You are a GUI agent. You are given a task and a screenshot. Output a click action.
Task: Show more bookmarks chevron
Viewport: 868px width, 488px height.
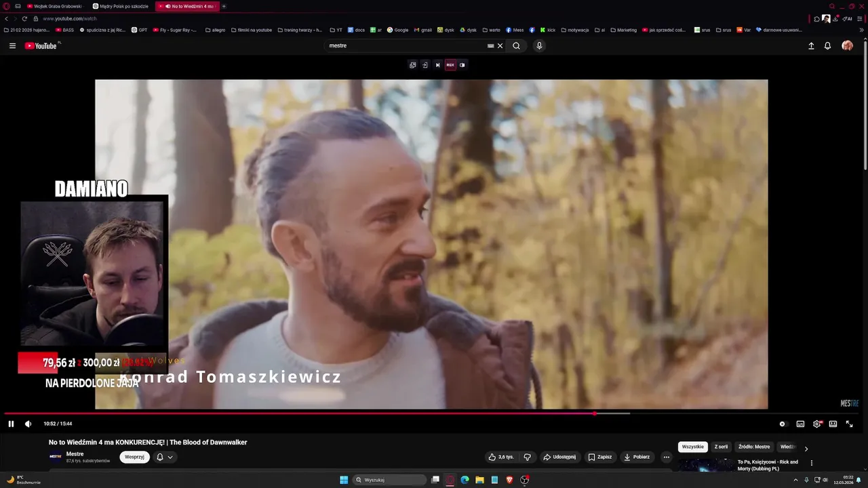862,30
